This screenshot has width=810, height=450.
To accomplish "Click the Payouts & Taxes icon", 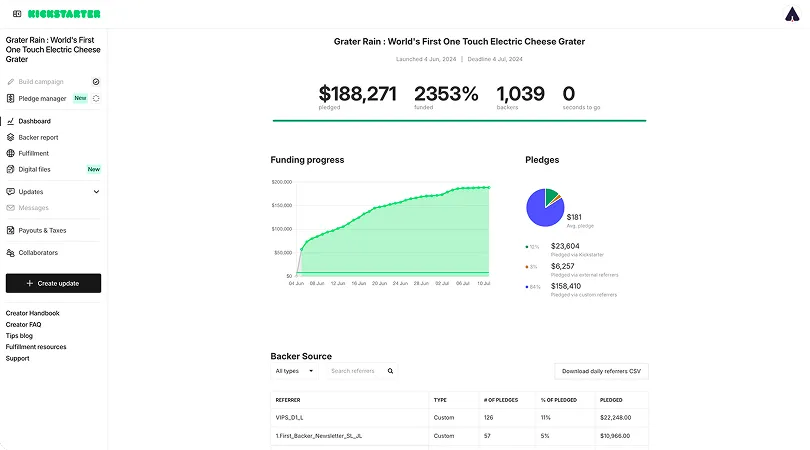I will click(x=10, y=230).
